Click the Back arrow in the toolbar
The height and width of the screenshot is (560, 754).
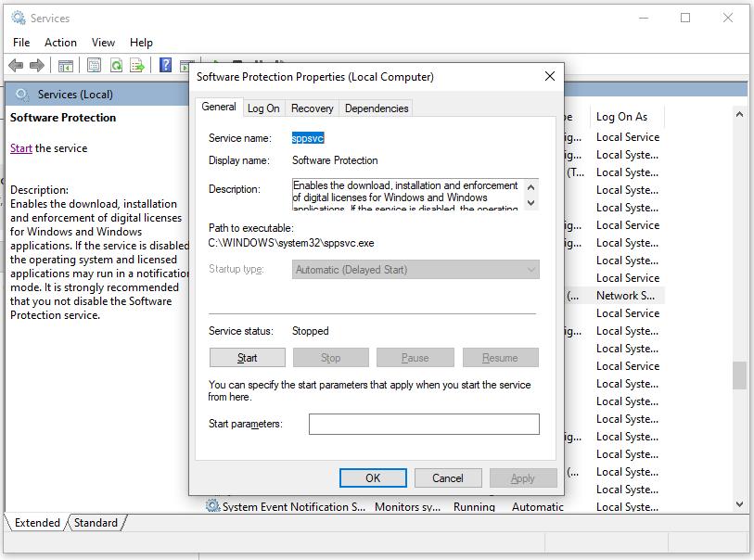(x=16, y=65)
